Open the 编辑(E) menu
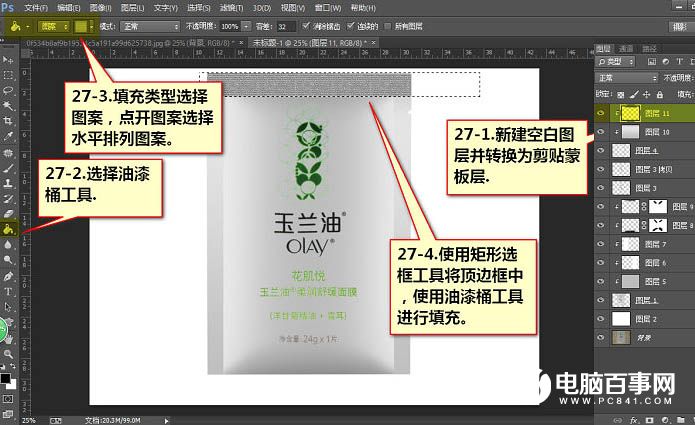695x425 pixels. pos(69,8)
